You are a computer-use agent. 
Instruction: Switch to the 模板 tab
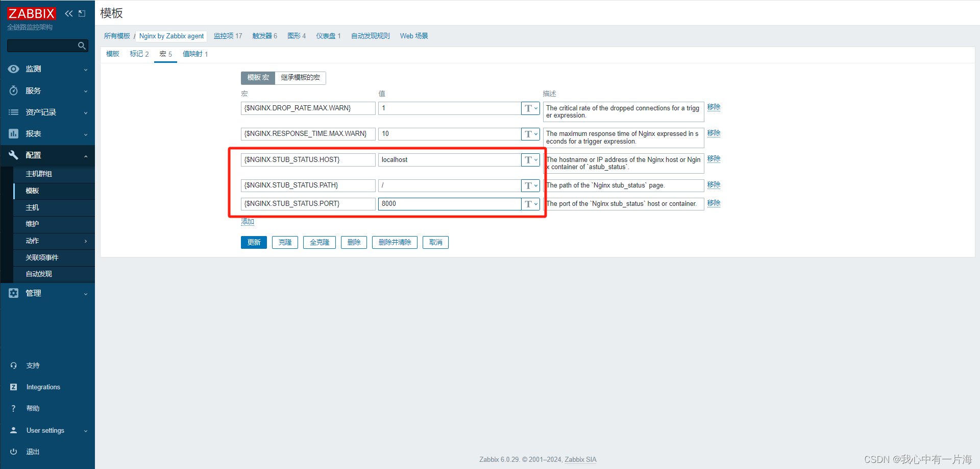point(113,54)
